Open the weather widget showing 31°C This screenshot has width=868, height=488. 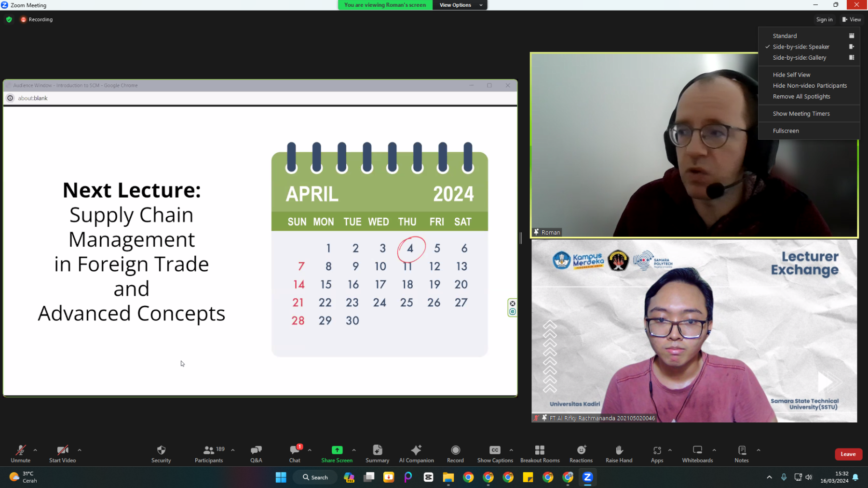(23, 477)
